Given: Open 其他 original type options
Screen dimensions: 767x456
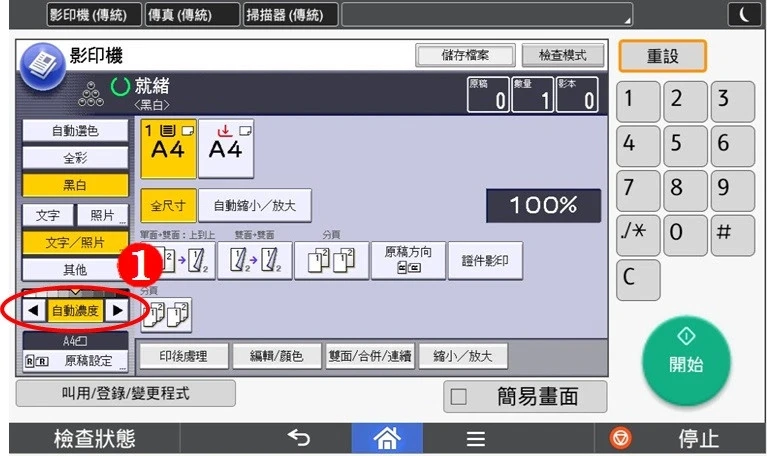Looking at the screenshot, I should pyautogui.click(x=75, y=270).
